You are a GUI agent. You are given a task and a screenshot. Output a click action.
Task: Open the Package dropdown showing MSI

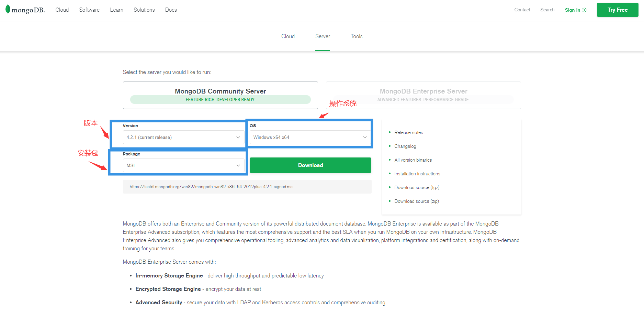[x=183, y=165]
